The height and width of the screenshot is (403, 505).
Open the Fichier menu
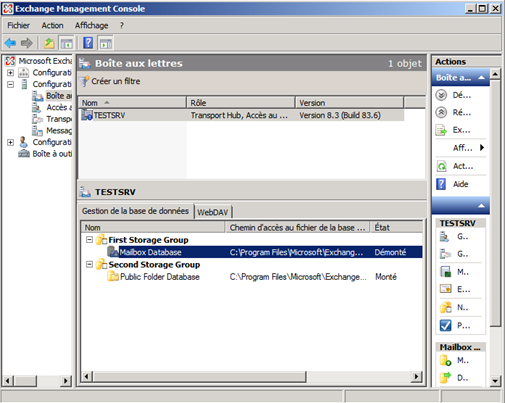tap(19, 25)
